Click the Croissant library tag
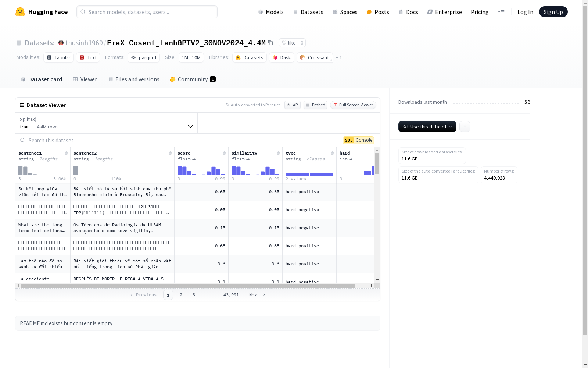Viewport: 588px width, 368px height. (x=315, y=57)
